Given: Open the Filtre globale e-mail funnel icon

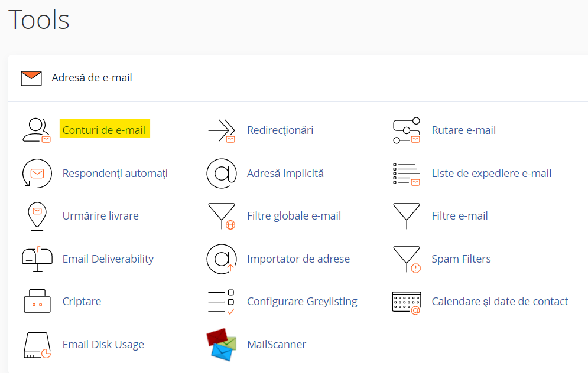Looking at the screenshot, I should coord(222,216).
